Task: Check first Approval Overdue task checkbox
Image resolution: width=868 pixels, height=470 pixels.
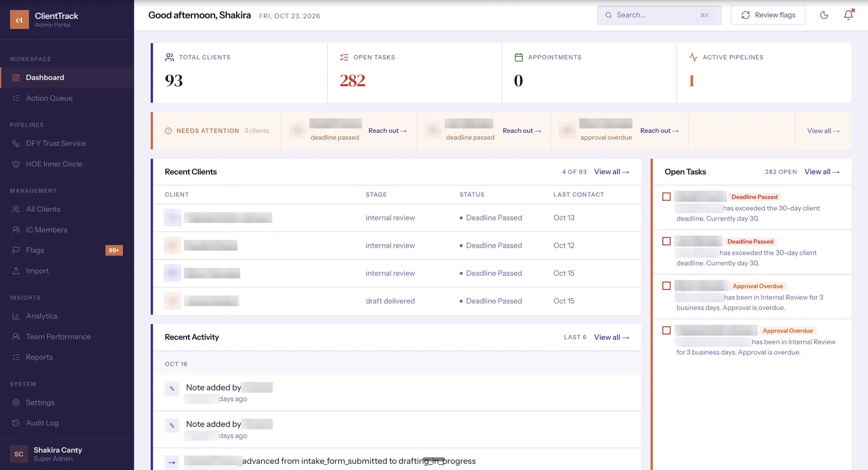Action: point(667,286)
